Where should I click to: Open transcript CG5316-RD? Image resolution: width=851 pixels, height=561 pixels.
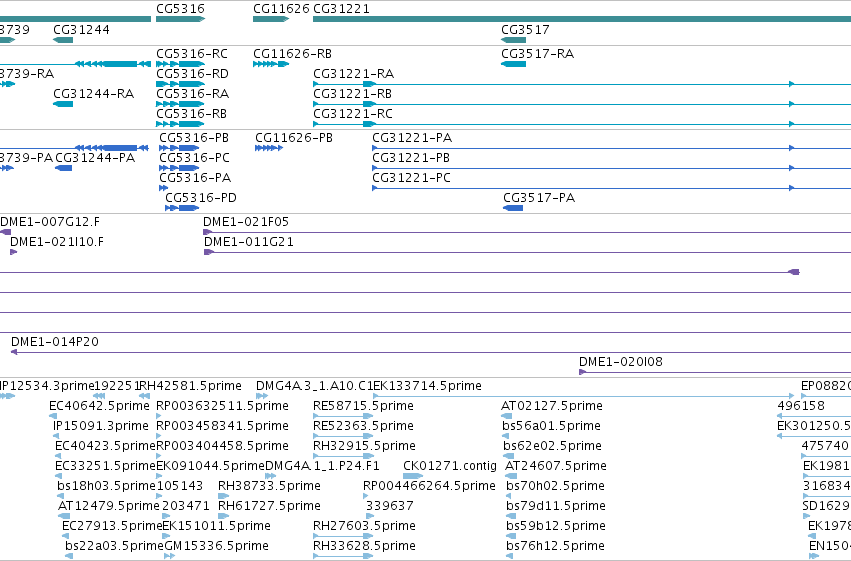pyautogui.click(x=193, y=73)
